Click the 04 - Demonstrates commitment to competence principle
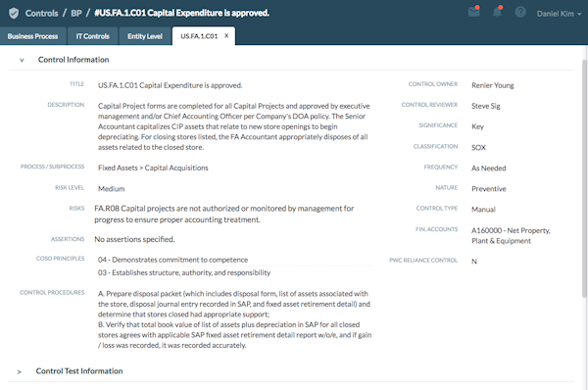Image resolution: width=588 pixels, height=390 pixels. (172, 260)
